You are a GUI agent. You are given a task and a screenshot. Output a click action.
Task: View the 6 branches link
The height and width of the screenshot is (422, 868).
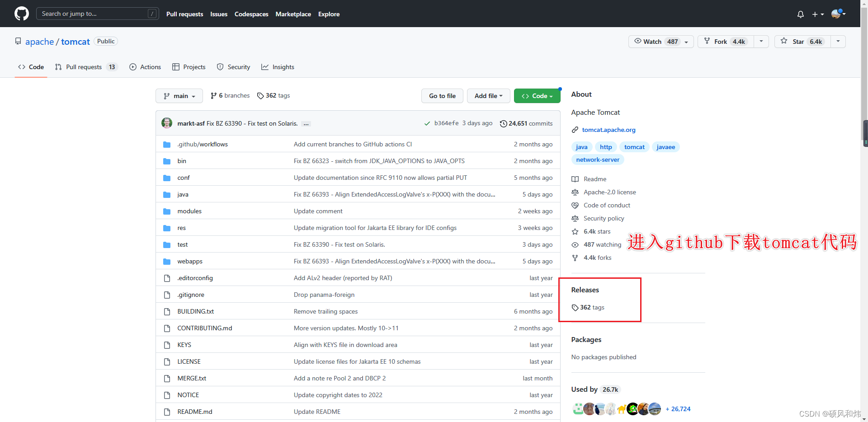click(230, 96)
